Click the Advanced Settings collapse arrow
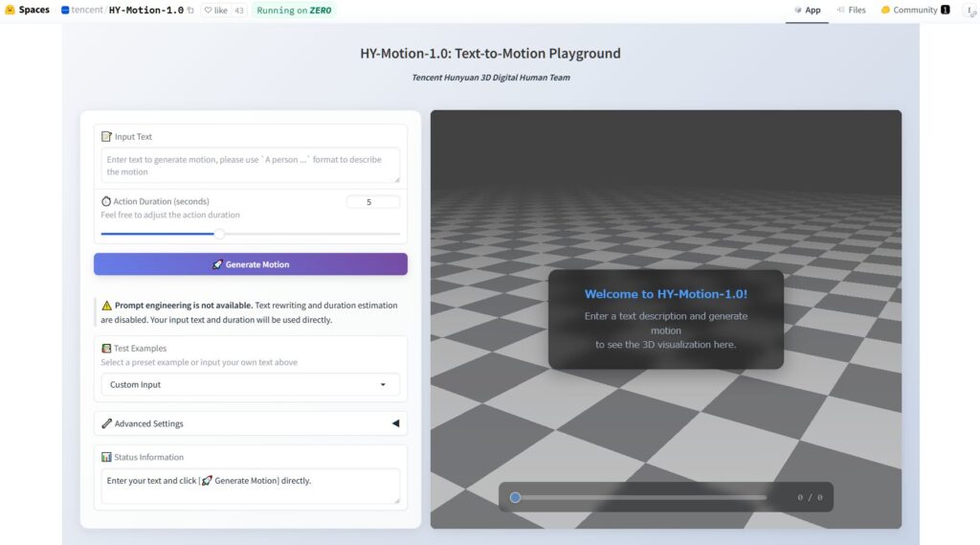The width and height of the screenshot is (980, 545). click(395, 423)
